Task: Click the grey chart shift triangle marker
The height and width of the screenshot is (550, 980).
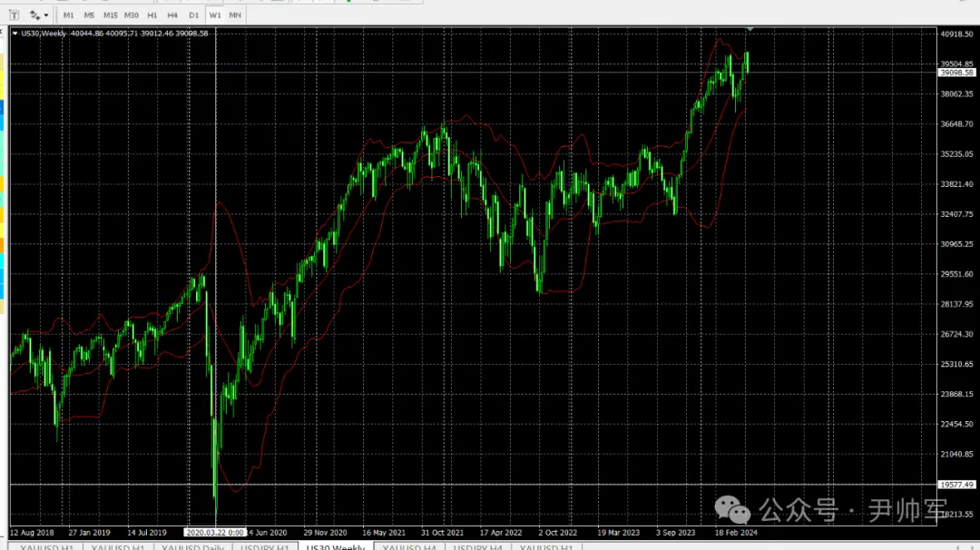Action: pyautogui.click(x=750, y=30)
